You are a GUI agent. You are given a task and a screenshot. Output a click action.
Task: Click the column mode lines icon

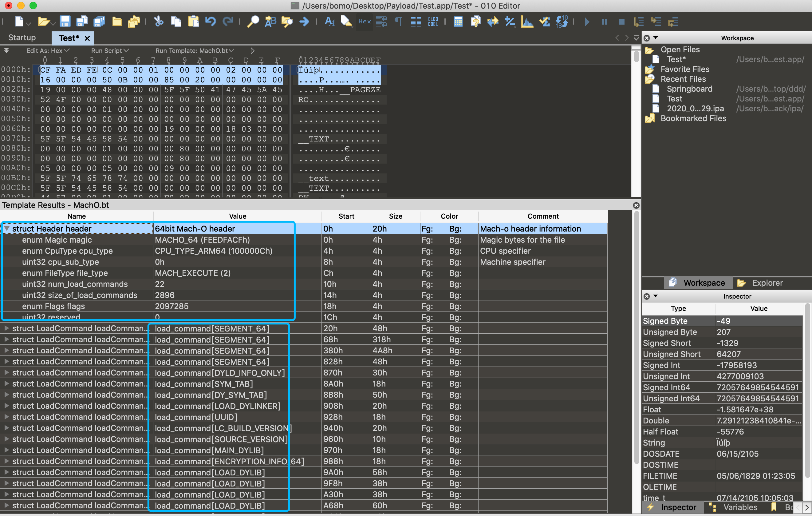[416, 22]
